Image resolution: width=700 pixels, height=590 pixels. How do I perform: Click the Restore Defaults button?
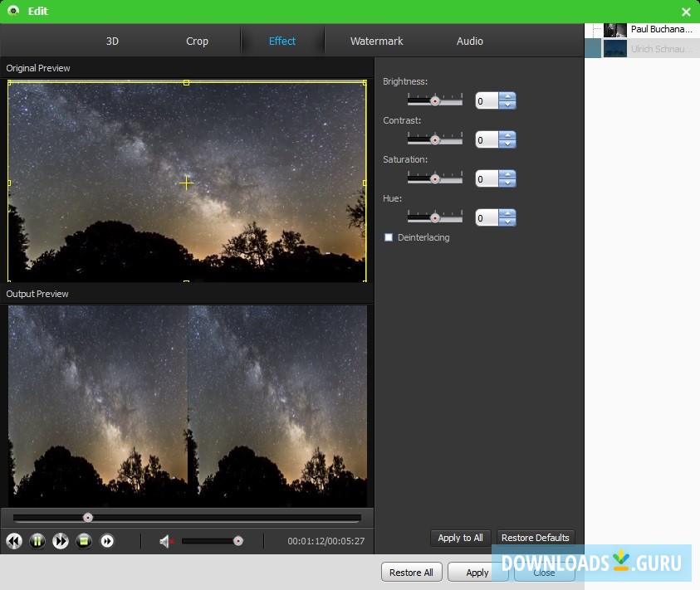(x=535, y=538)
